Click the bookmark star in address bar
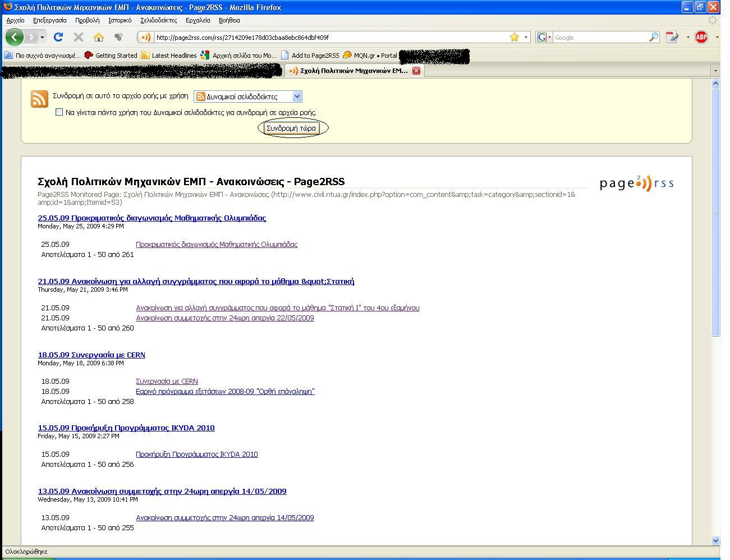The width and height of the screenshot is (730, 560). tap(514, 37)
